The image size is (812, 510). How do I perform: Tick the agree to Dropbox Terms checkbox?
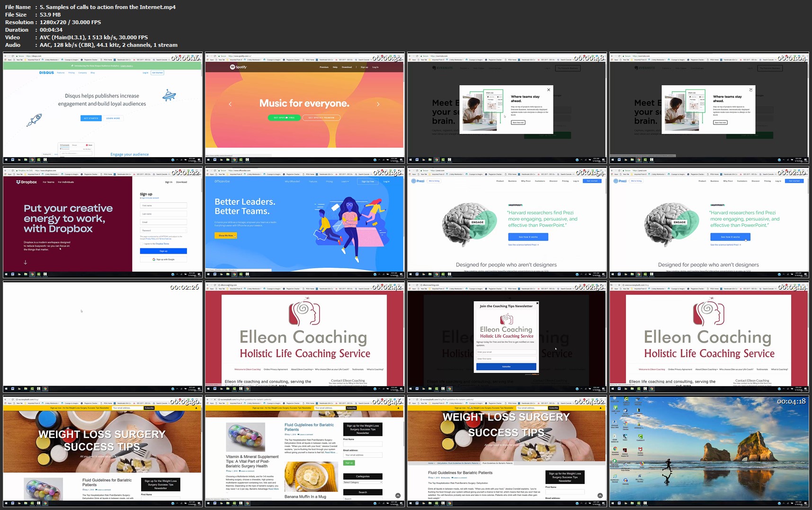[x=142, y=244]
